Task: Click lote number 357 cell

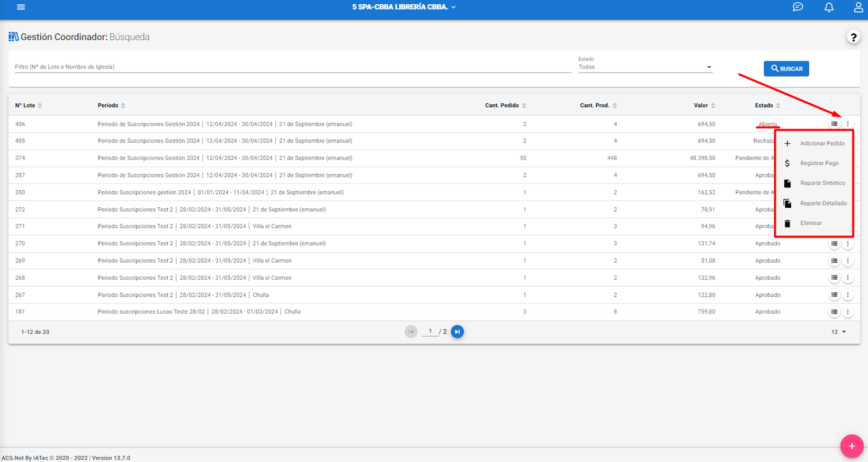Action: click(x=20, y=175)
